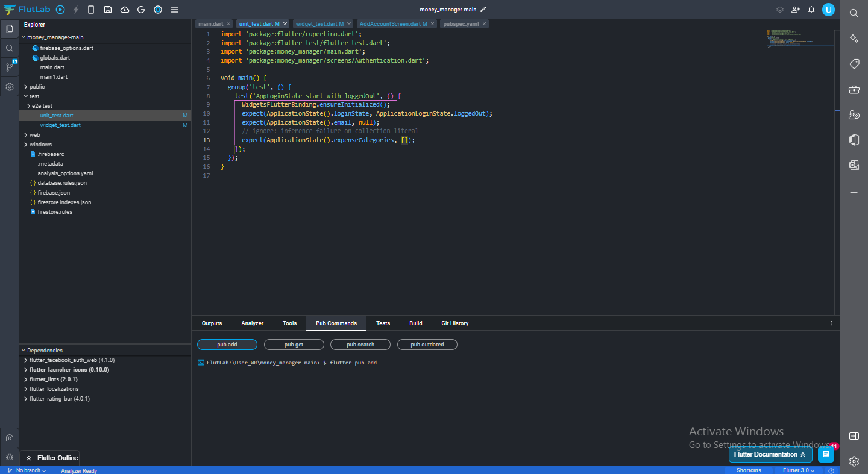Image resolution: width=868 pixels, height=474 pixels.
Task: Edit project name with pencil icon
Action: point(483,10)
